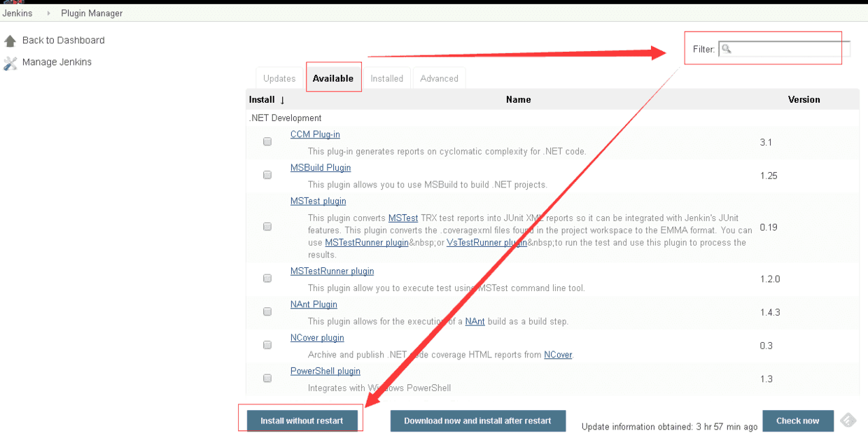The width and height of the screenshot is (868, 438).
Task: Click version 1.2.0 for MSTestRunner plugin
Action: 770,279
